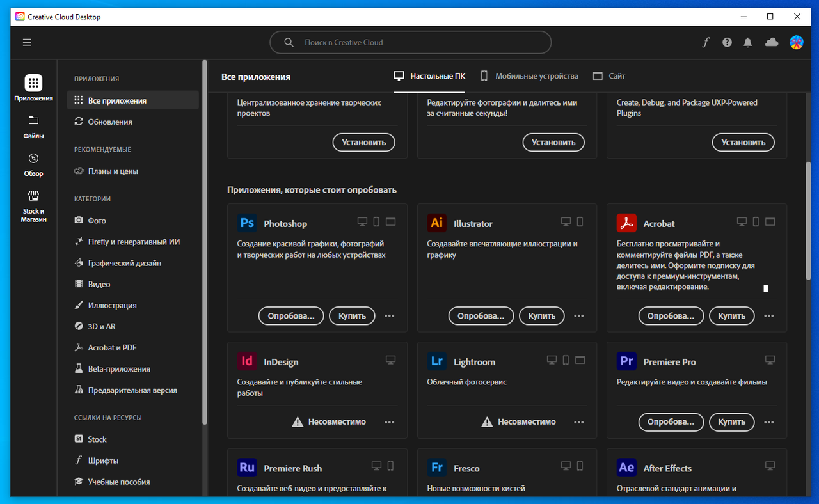This screenshot has height=504, width=819.
Task: Open Предварительная версия category
Action: pyautogui.click(x=133, y=390)
